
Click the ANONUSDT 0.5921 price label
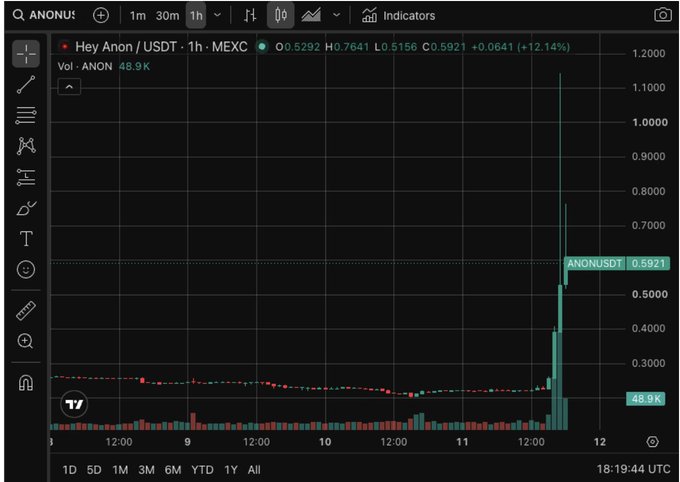617,263
